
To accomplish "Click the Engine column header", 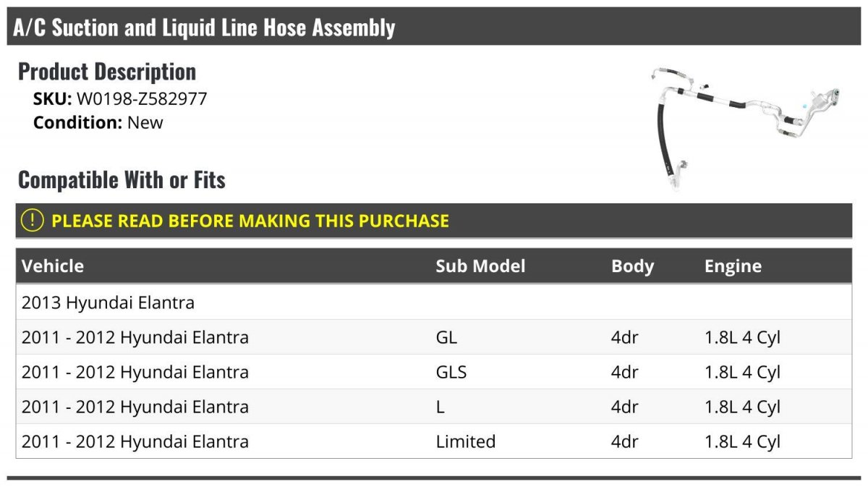I will point(733,266).
